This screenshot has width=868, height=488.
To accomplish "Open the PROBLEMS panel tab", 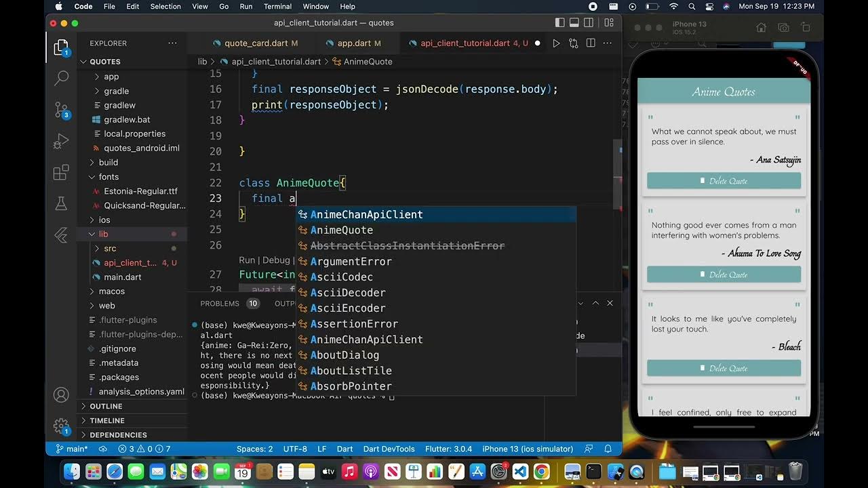I will (220, 304).
